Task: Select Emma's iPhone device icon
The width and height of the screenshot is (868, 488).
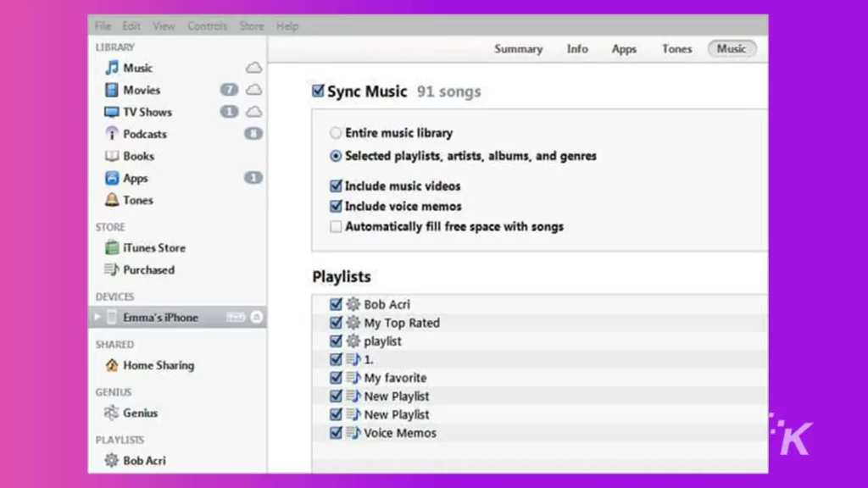Action: 112,317
